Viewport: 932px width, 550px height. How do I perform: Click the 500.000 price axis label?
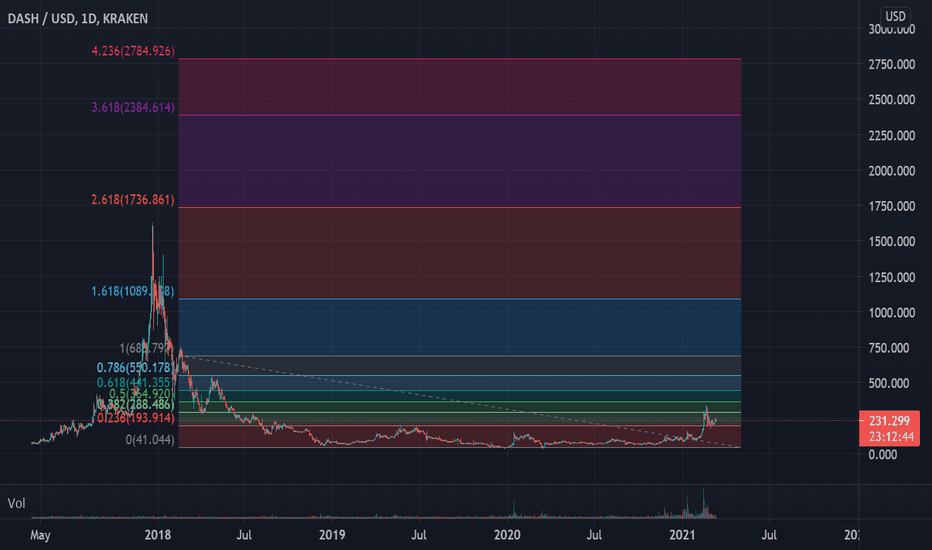click(889, 384)
